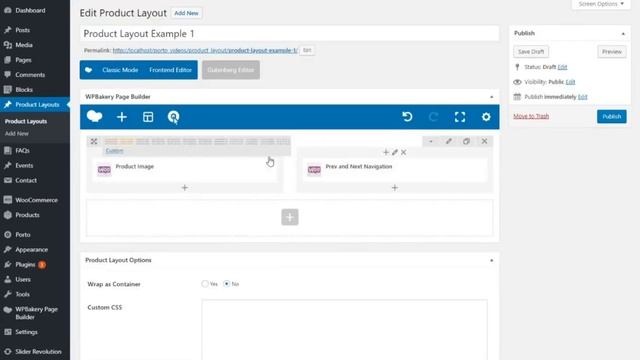Select the Product Image element
Viewport: 640px width, 360px height.
point(185,169)
